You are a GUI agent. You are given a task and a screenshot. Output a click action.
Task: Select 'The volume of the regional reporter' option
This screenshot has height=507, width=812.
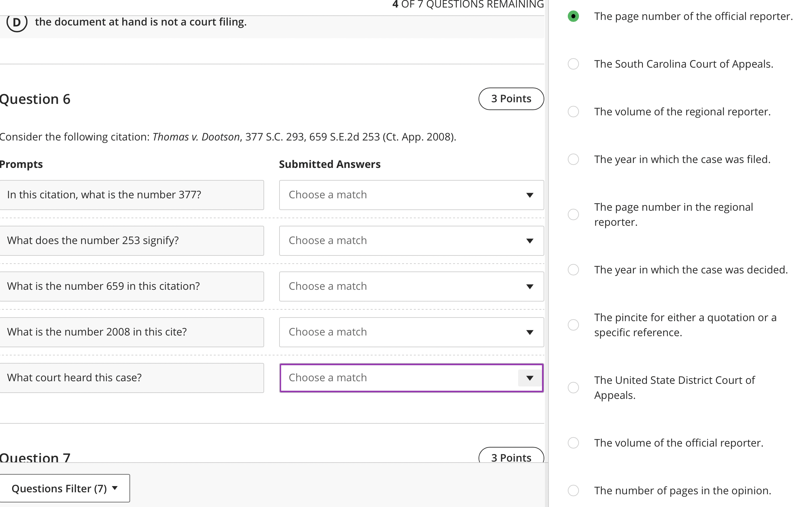point(573,111)
